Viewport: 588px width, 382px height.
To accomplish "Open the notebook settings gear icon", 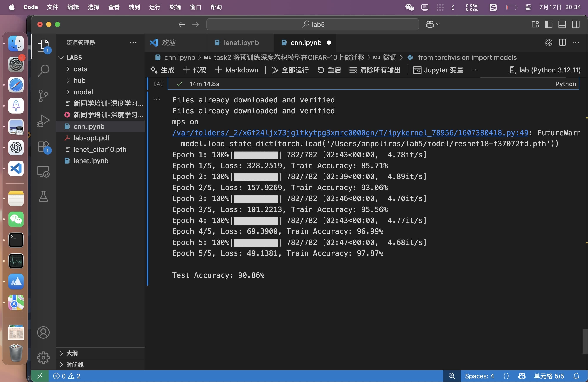I will 548,42.
